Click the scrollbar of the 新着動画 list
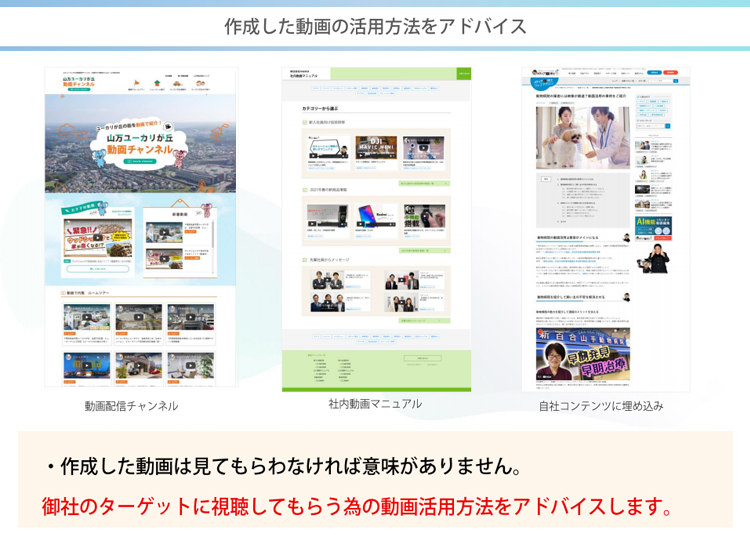The image size is (750, 535). coord(213,246)
